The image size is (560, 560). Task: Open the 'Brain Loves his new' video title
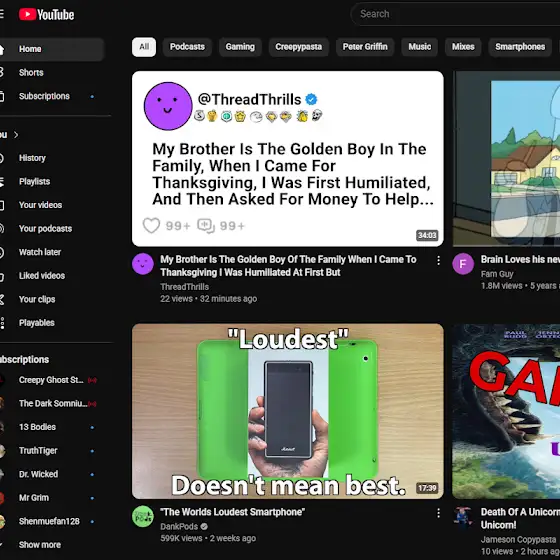pyautogui.click(x=520, y=259)
